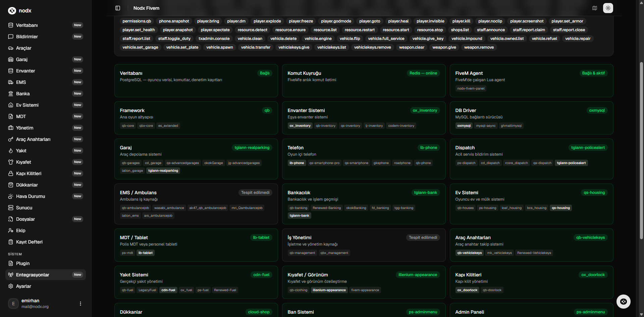Click the Dosyalar file icon

[x=11, y=219]
